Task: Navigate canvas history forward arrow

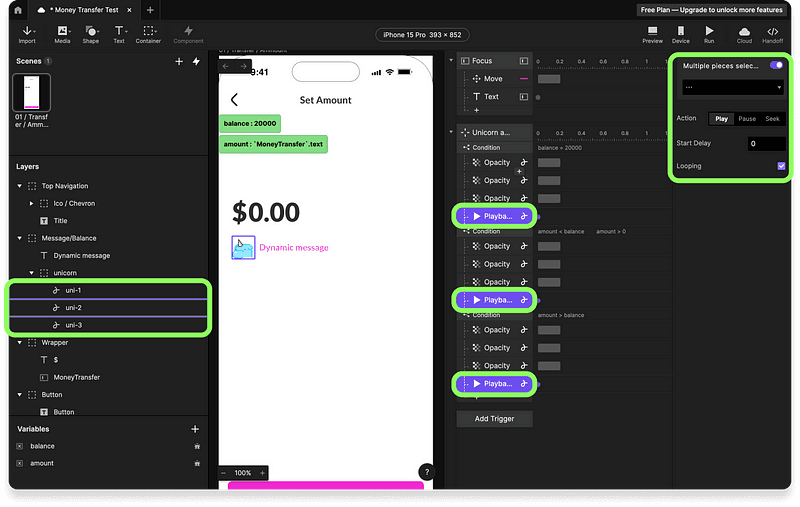Action: [244, 66]
